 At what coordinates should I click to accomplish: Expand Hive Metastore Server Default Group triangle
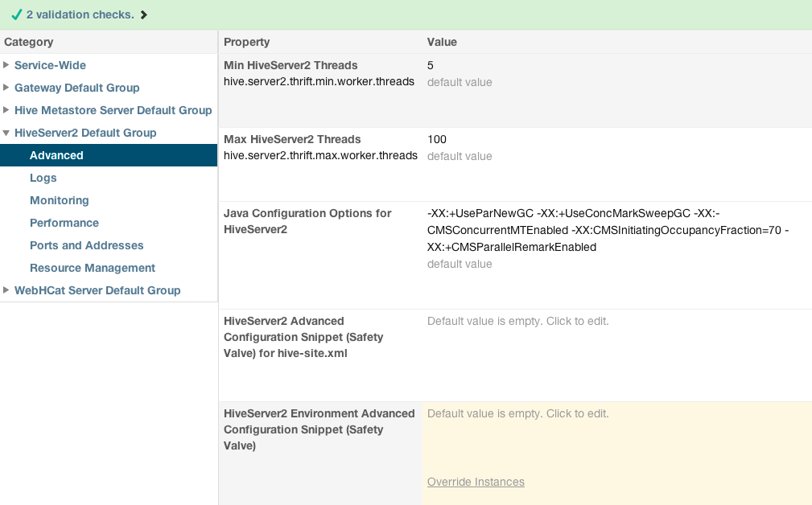coord(6,109)
